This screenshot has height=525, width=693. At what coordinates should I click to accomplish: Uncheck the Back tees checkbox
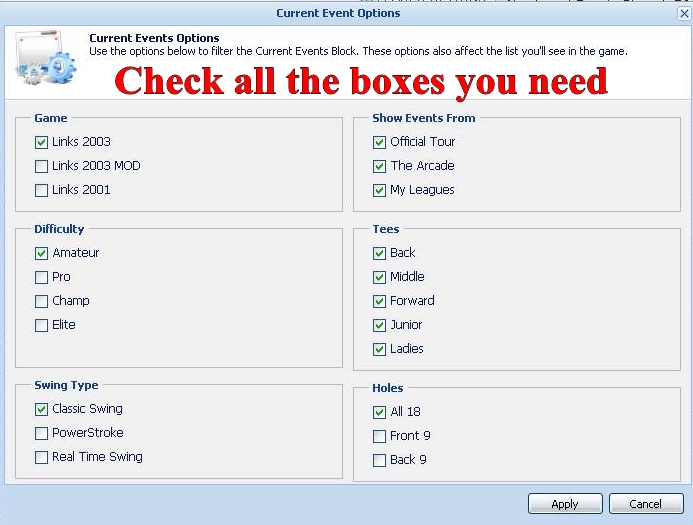tap(379, 254)
